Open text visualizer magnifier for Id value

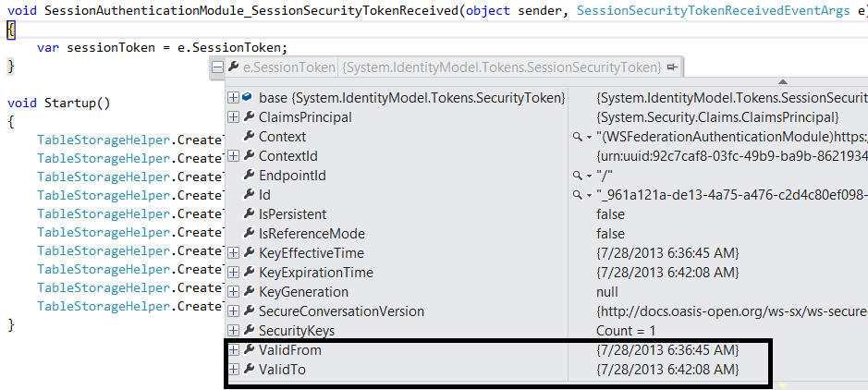click(x=577, y=195)
